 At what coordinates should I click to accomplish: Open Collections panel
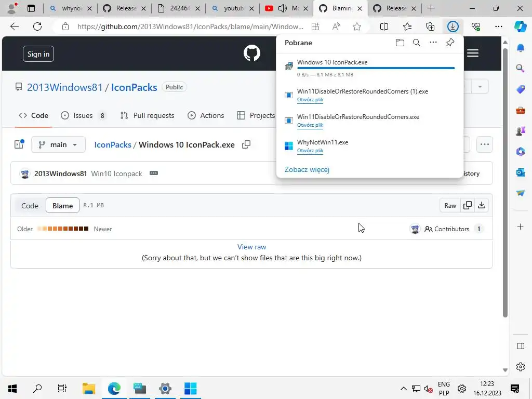(430, 26)
